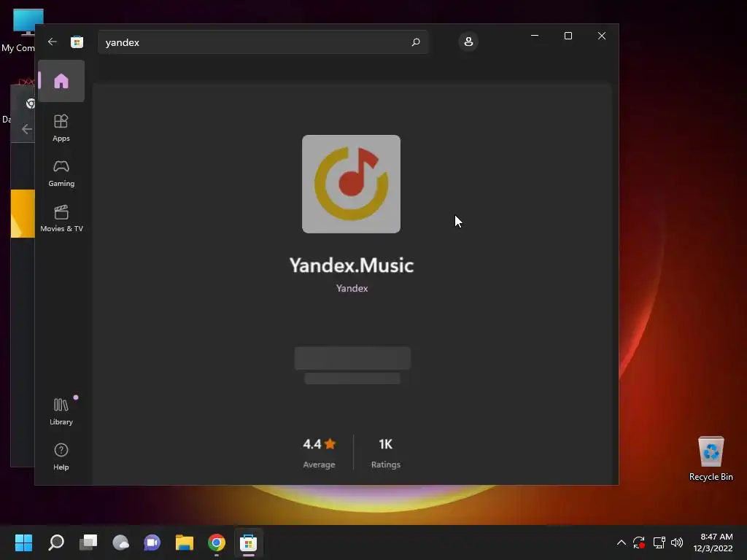Click Microsoft Store taskbar icon
This screenshot has width=747, height=560.
coord(248,542)
